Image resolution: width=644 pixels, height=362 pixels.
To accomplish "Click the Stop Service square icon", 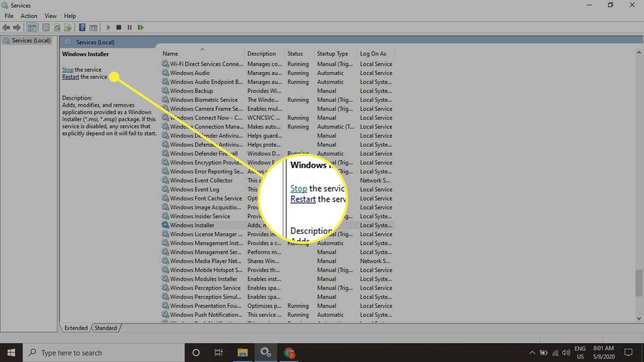I will pyautogui.click(x=119, y=28).
